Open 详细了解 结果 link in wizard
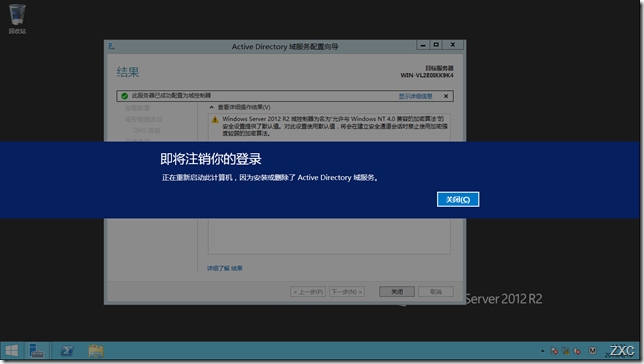Viewport: 644px width, 364px height. click(x=225, y=268)
